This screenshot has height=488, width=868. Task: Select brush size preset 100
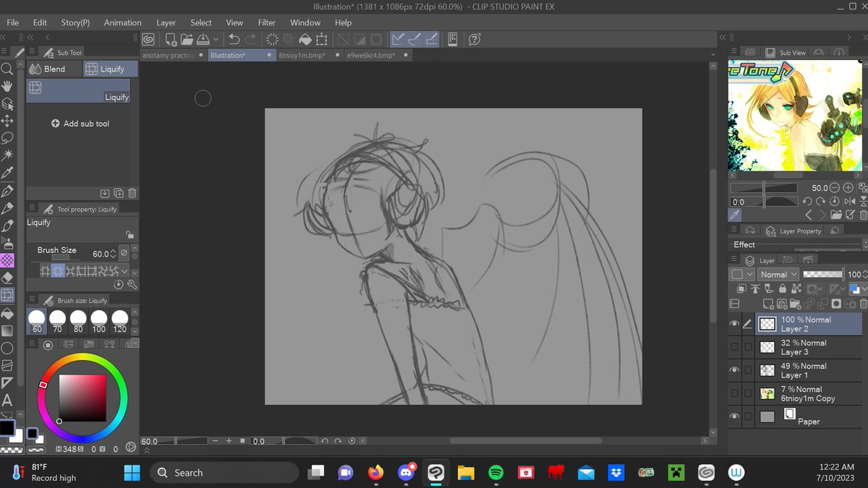pos(99,322)
